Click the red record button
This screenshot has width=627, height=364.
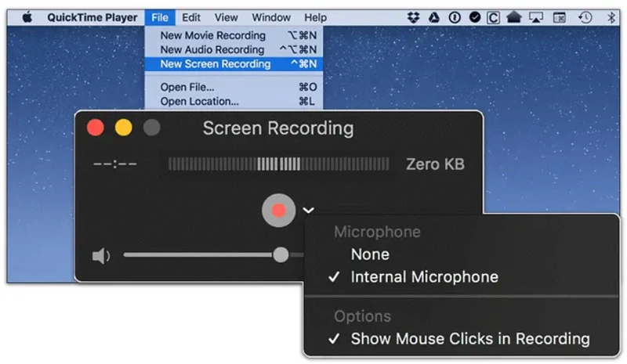(279, 210)
